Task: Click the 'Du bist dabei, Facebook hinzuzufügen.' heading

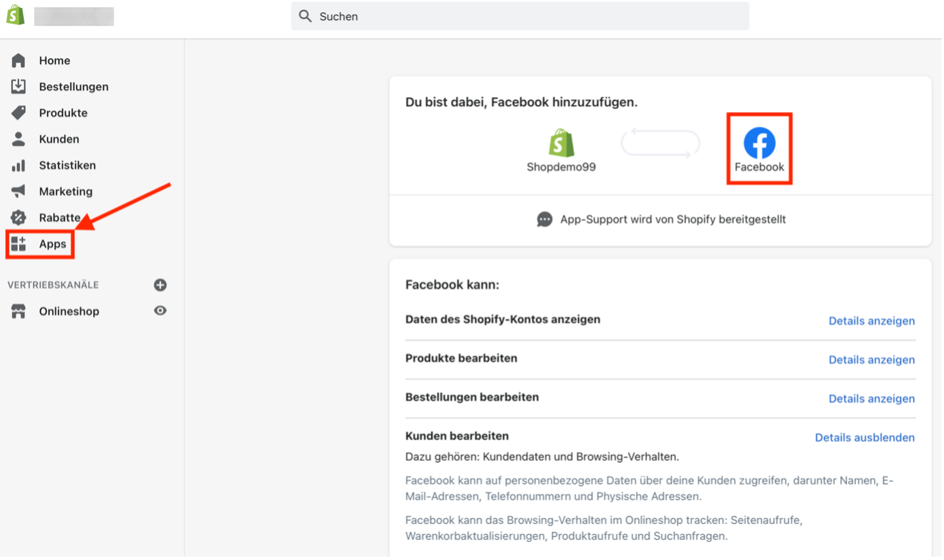Action: 522,102
